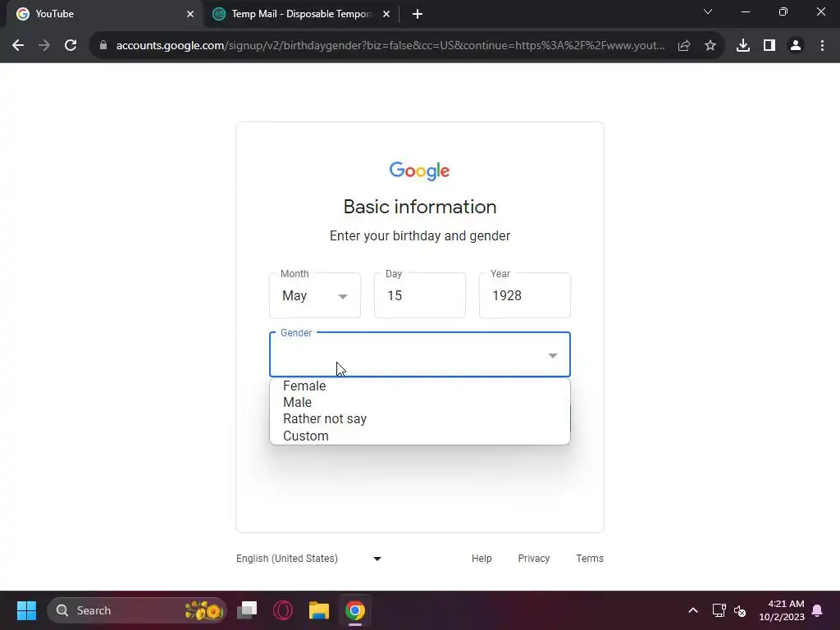This screenshot has height=630, width=840.
Task: Open the Terms link
Action: tap(589, 558)
